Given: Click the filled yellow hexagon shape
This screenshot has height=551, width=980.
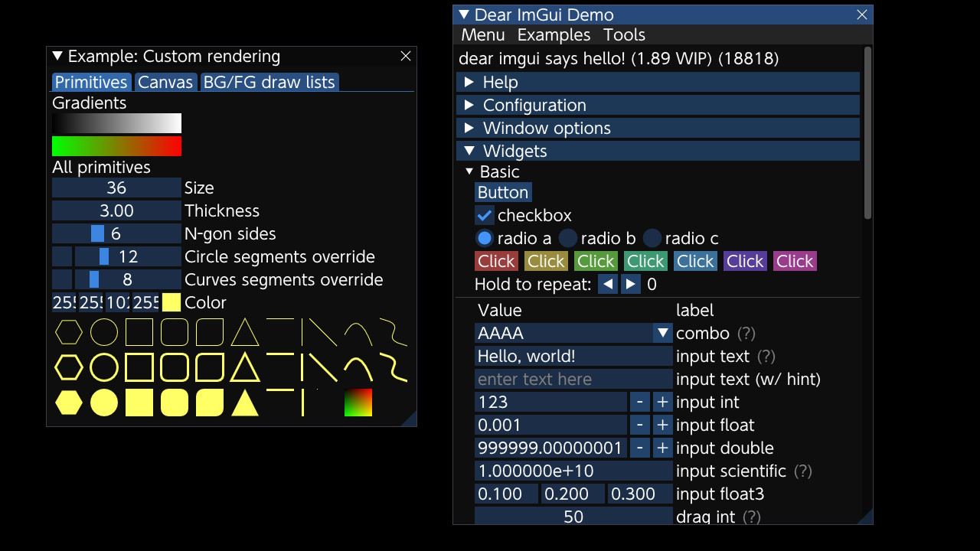Looking at the screenshot, I should tap(69, 403).
